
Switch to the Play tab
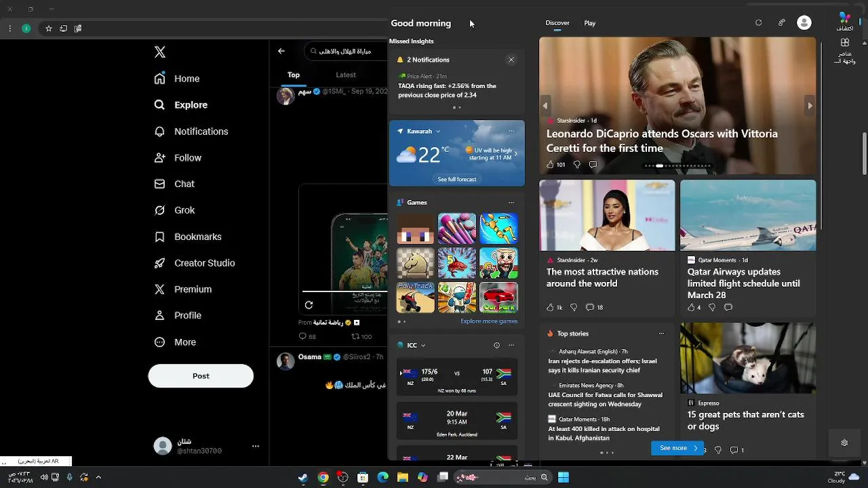[590, 23]
